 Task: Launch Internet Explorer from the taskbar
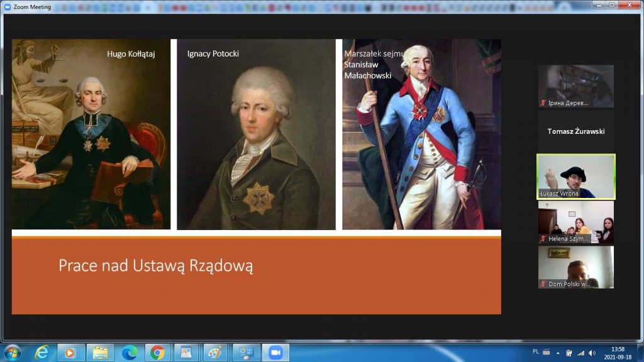point(42,353)
